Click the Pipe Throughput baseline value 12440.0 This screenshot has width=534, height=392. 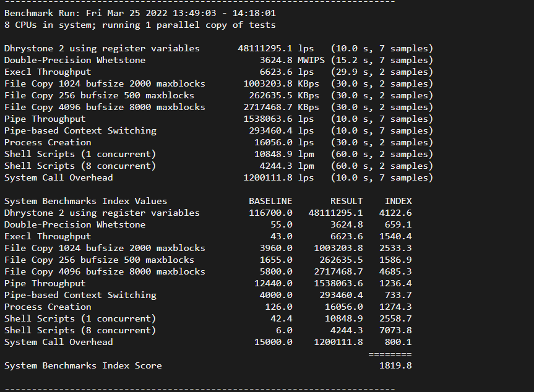[x=273, y=283]
